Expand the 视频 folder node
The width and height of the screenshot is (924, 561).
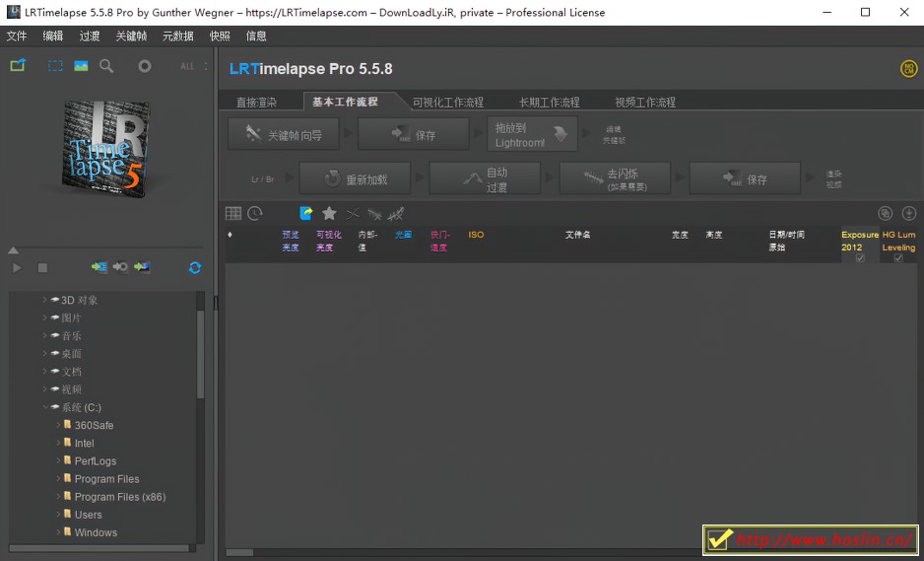coord(44,389)
